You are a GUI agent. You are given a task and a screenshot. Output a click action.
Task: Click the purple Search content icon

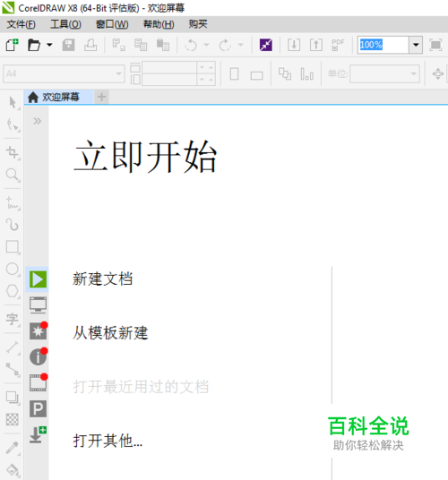(x=266, y=45)
